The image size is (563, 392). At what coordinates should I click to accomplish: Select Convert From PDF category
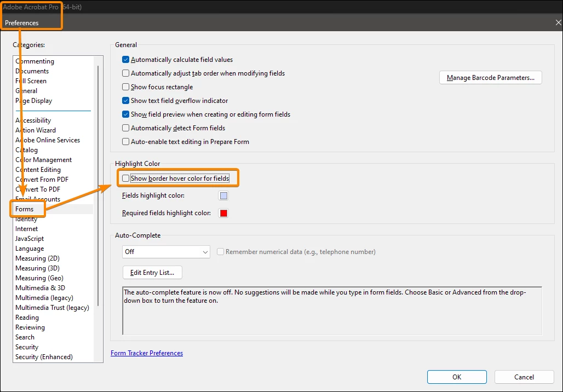coord(42,180)
